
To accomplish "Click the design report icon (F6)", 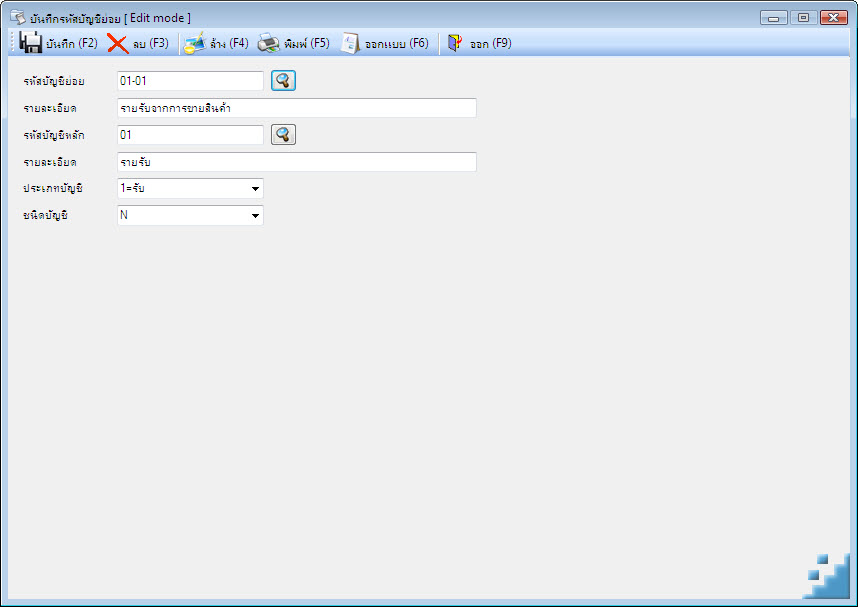I will pyautogui.click(x=350, y=43).
